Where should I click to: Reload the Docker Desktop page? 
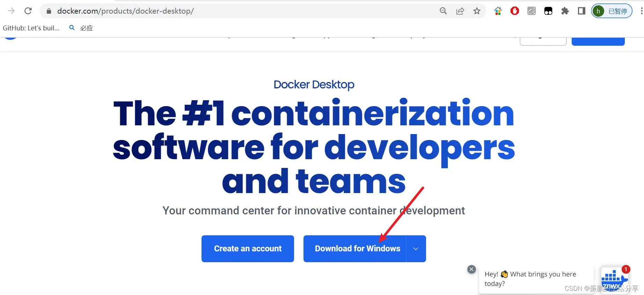pyautogui.click(x=28, y=11)
